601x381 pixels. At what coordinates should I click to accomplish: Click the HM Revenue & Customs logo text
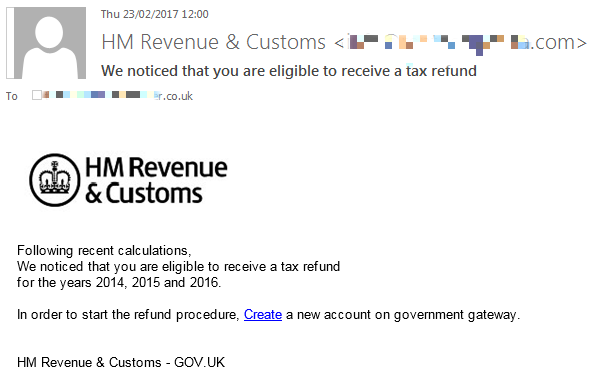coord(156,180)
